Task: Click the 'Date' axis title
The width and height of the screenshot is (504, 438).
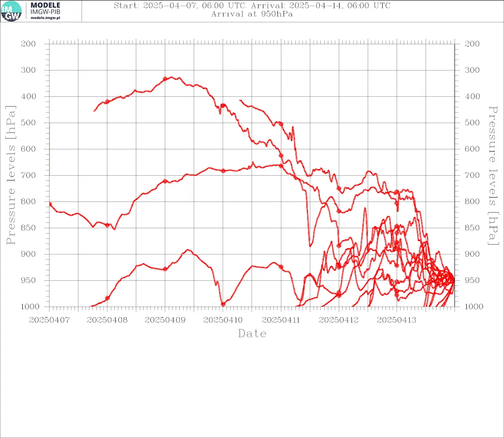Action: coord(252,334)
